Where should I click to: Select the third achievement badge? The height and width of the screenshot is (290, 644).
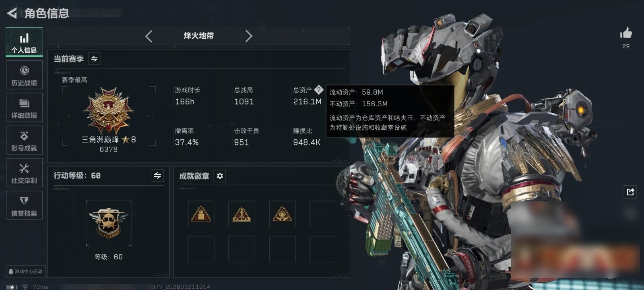pyautogui.click(x=282, y=214)
